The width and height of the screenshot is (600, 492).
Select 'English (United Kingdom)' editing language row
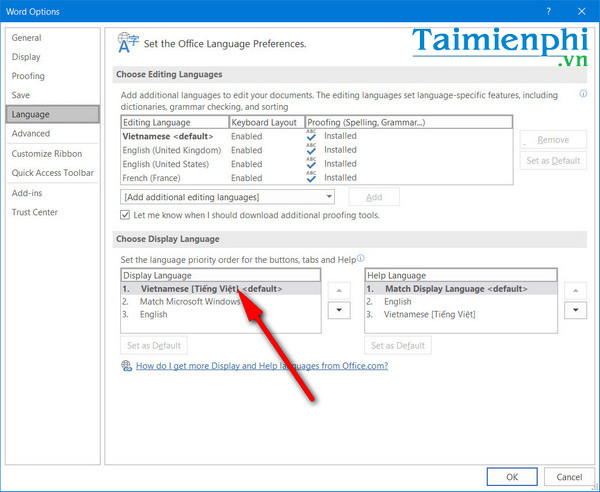tap(316, 150)
